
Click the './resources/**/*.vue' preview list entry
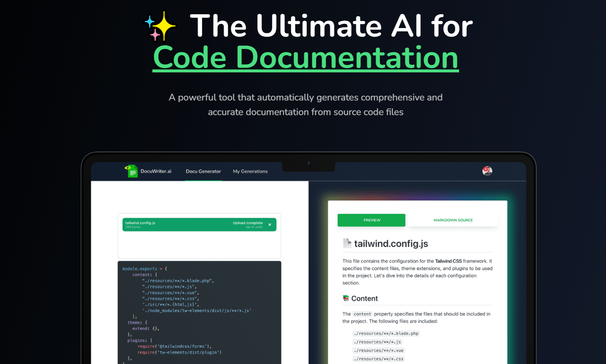(x=379, y=351)
